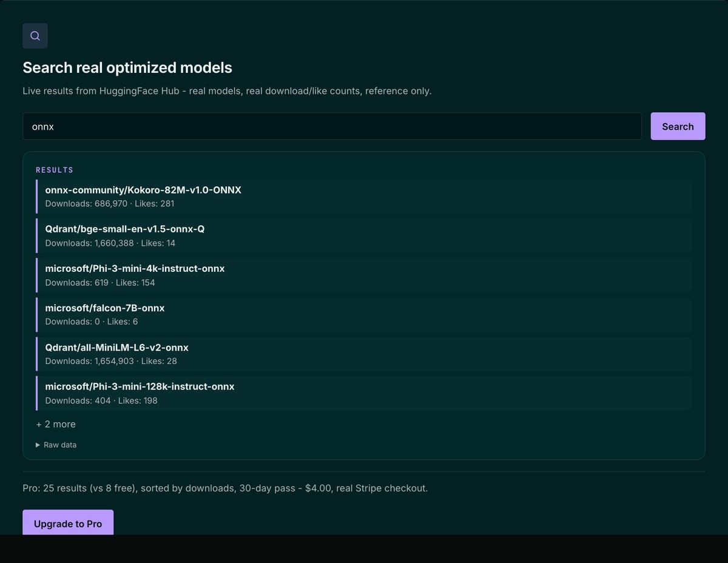Viewport: 728px width, 563px height.
Task: Click 'Downloads: 404 · Likes: 198' text
Action: tap(101, 400)
